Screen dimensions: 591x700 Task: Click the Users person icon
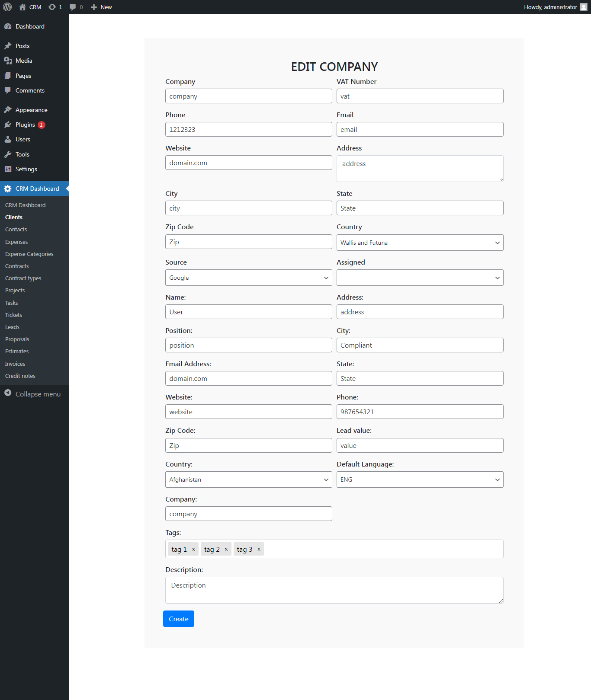click(x=8, y=139)
